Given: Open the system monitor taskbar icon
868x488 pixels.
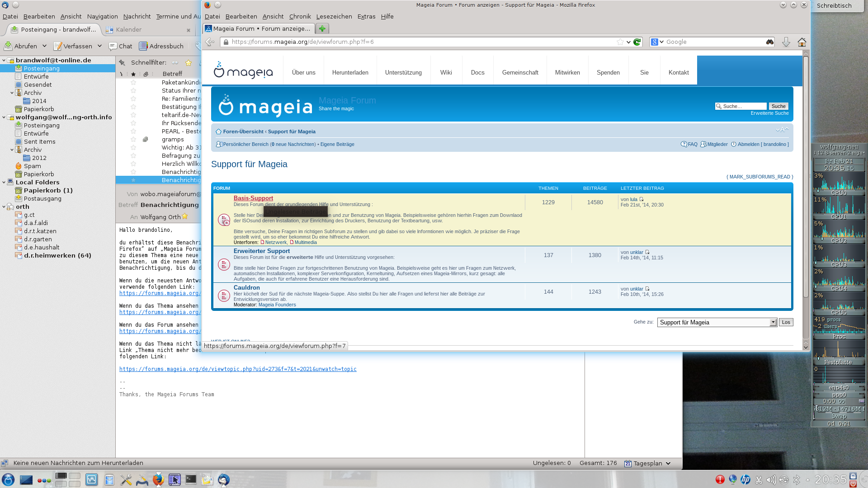Looking at the screenshot, I should [92, 479].
